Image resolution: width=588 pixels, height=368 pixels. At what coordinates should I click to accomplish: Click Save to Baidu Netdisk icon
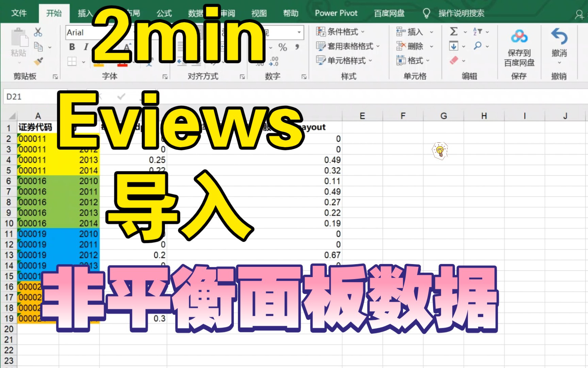(x=519, y=36)
